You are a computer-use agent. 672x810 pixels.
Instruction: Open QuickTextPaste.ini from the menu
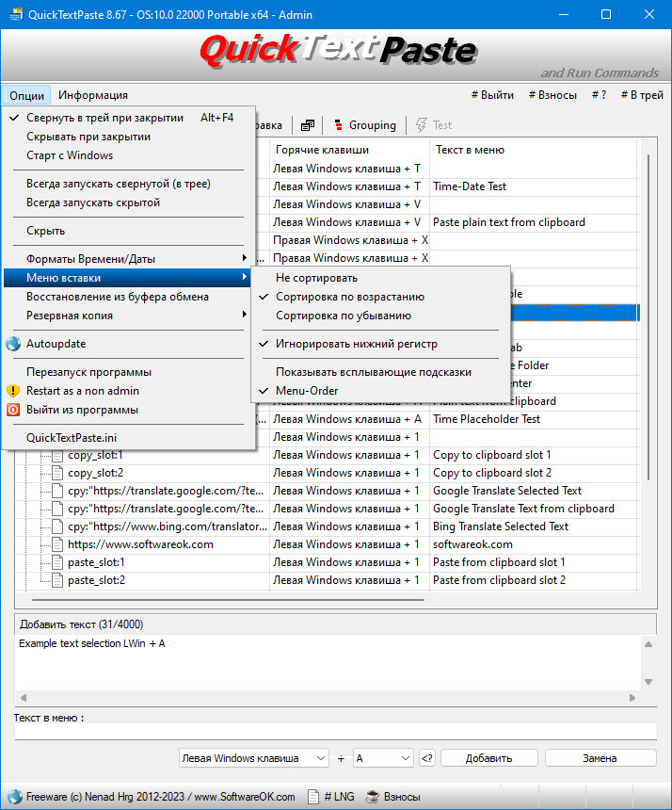129,438
